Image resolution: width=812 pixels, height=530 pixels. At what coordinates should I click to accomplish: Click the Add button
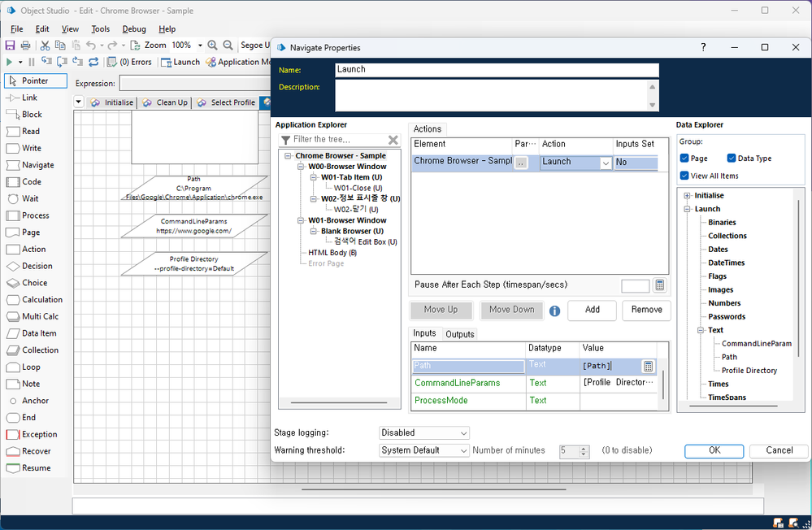pos(592,310)
